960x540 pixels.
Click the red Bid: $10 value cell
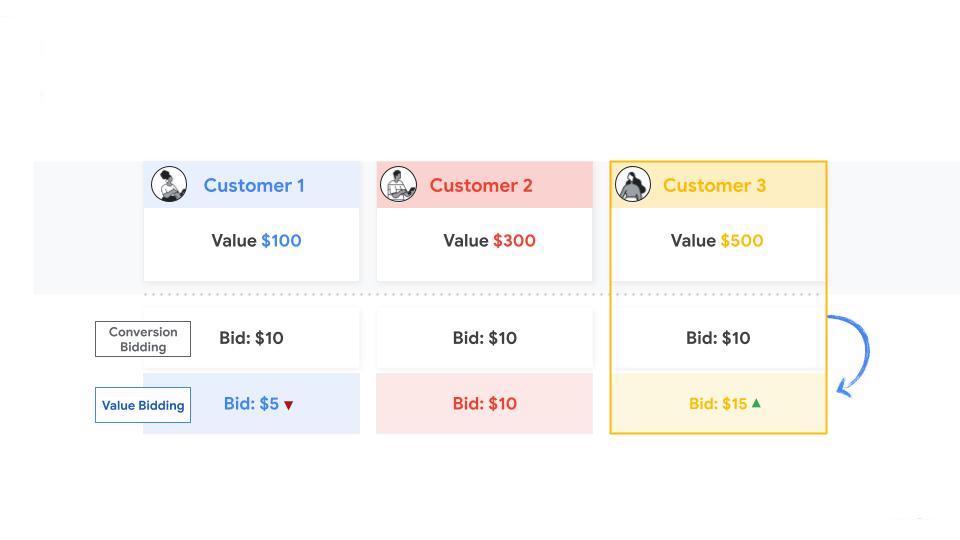coord(485,404)
